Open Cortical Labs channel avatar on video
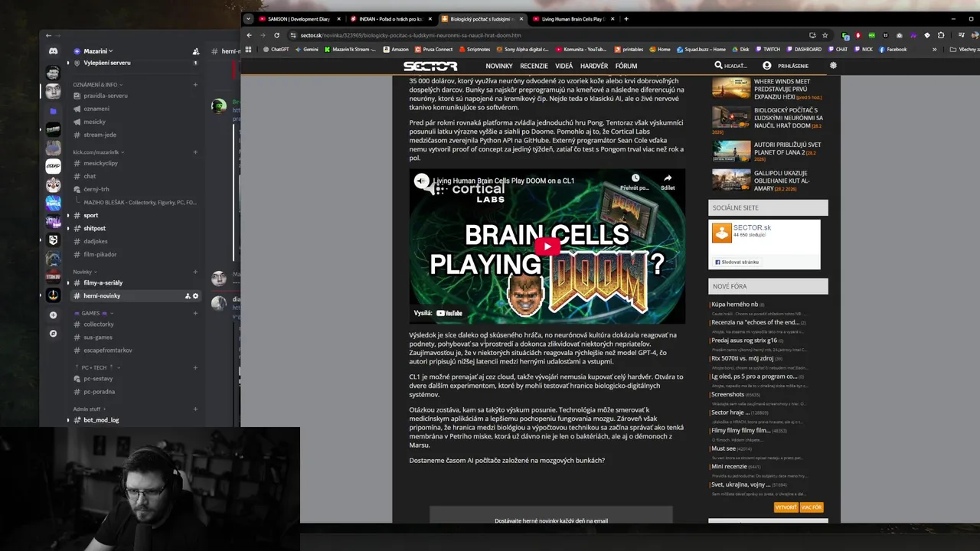This screenshot has width=980, height=551. [422, 181]
